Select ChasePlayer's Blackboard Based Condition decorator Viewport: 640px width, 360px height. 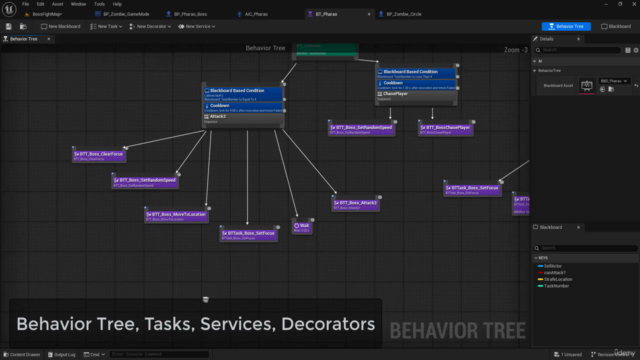pos(416,73)
